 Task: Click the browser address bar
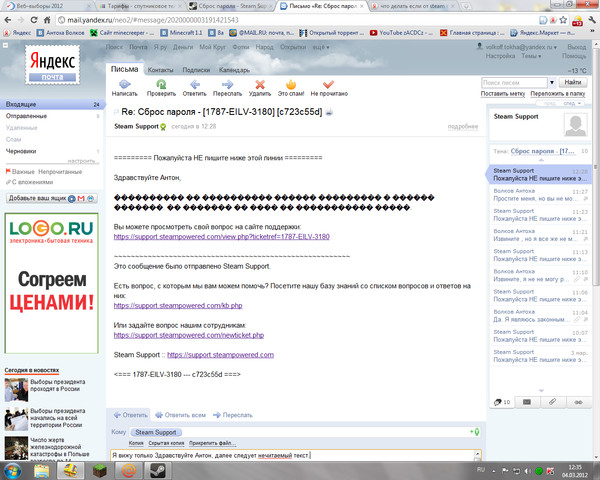pyautogui.click(x=297, y=20)
